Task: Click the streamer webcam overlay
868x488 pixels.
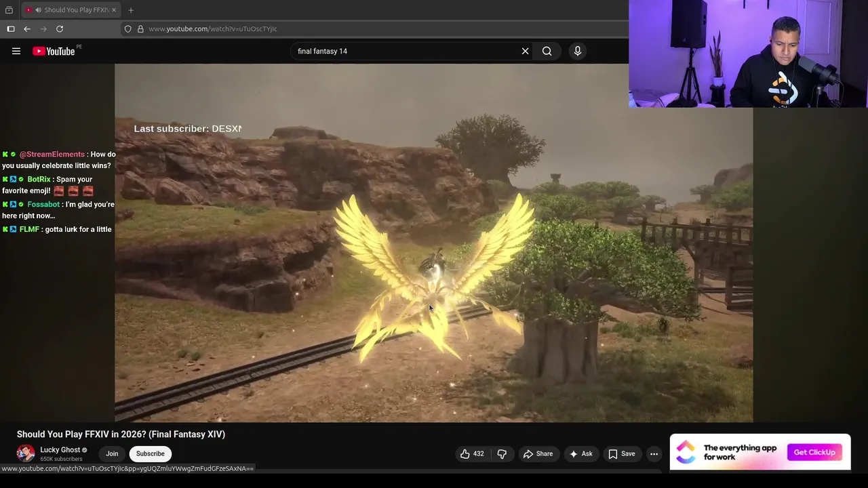Action: coord(748,54)
